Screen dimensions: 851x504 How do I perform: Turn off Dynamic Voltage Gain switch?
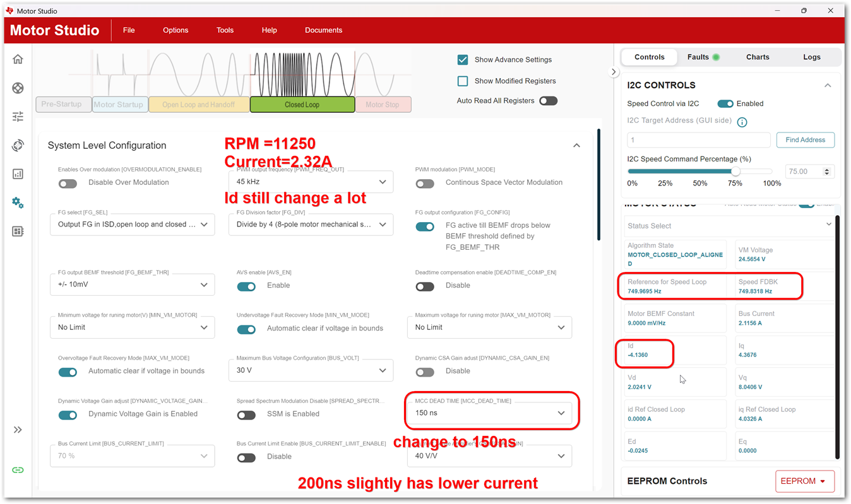pyautogui.click(x=68, y=415)
